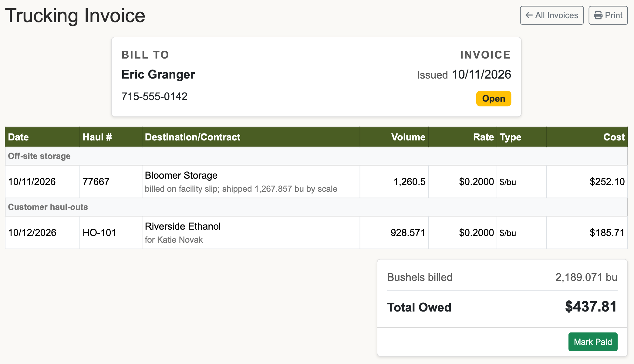Click cost value $252.10
This screenshot has width=634, height=364.
click(x=607, y=182)
